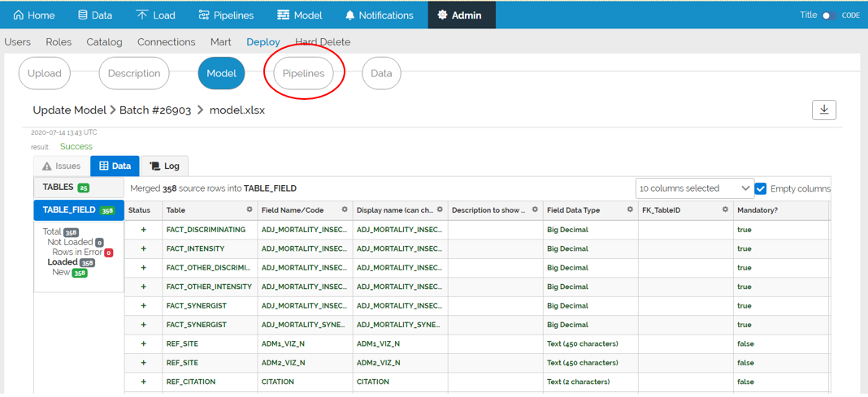Open Notifications in the top bar
The width and height of the screenshot is (868, 397).
380,15
